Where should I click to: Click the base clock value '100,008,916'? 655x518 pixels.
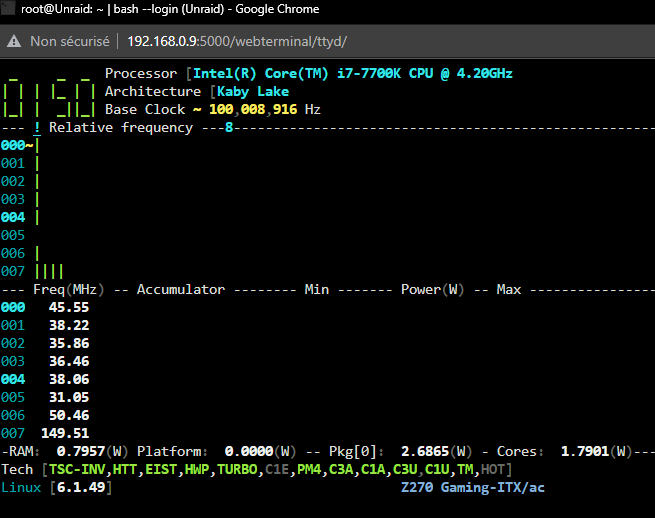pyautogui.click(x=253, y=109)
